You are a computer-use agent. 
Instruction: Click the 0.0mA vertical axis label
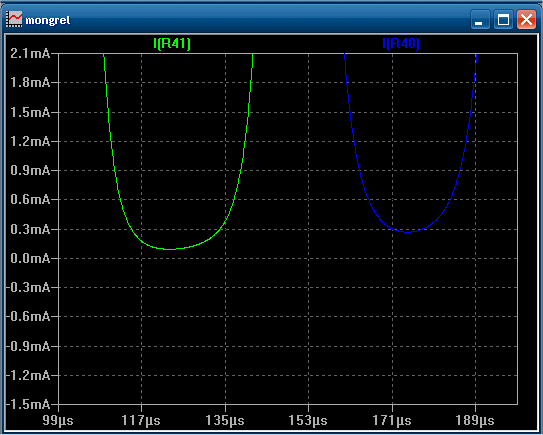30,259
